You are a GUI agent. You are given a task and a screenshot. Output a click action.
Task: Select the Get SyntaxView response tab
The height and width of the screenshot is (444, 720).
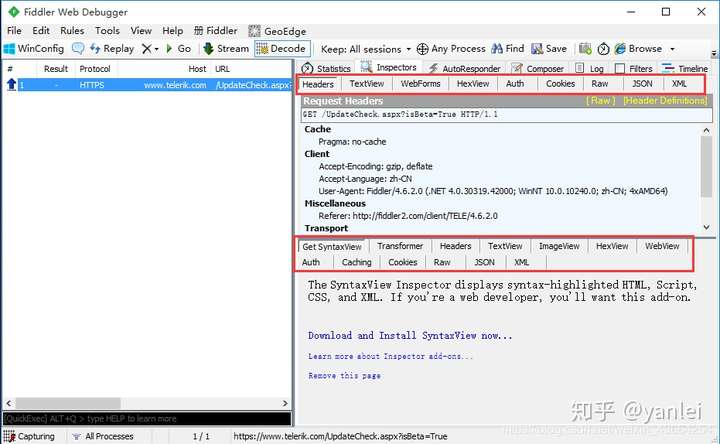[x=332, y=247]
